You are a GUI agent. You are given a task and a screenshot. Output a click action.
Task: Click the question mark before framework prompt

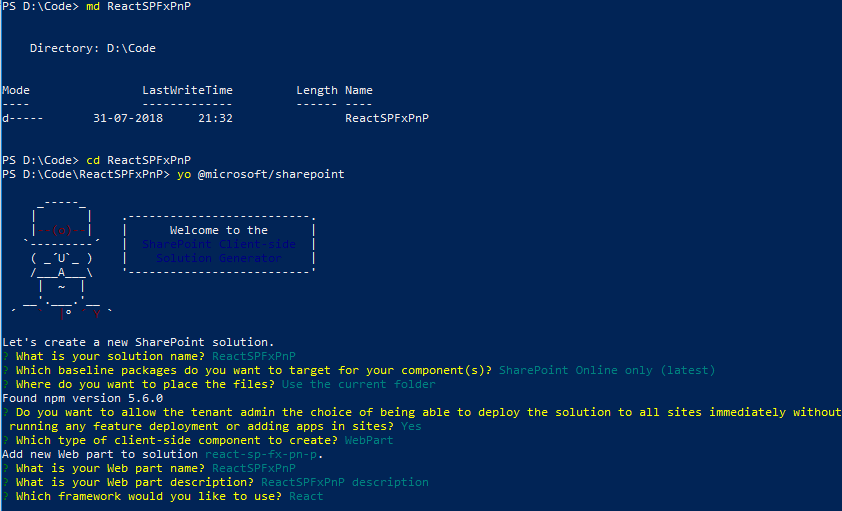5,496
